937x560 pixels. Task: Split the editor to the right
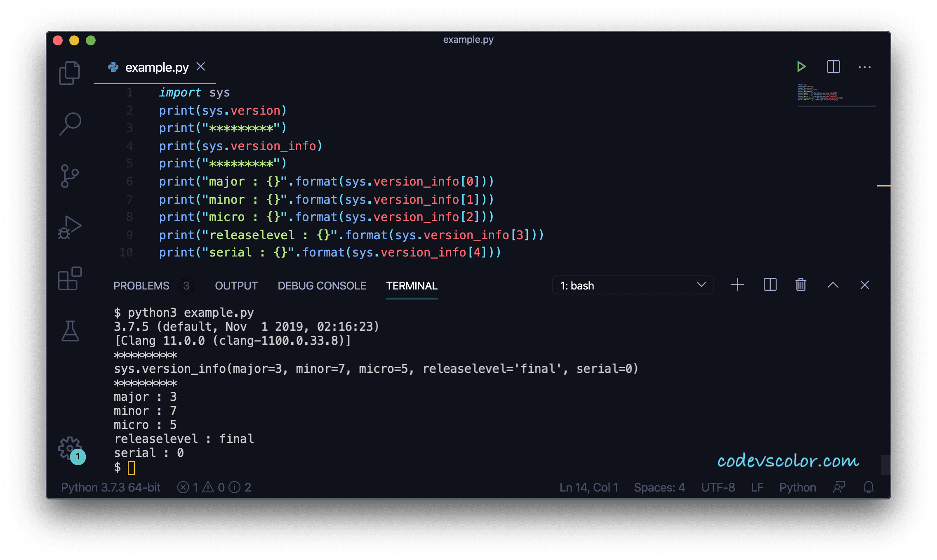click(833, 67)
